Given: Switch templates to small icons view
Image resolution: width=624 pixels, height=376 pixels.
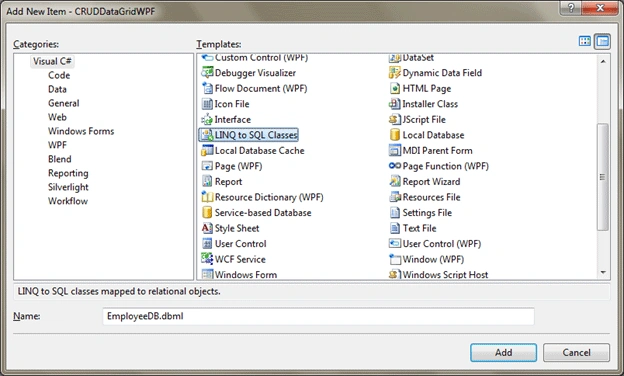Looking at the screenshot, I should pyautogui.click(x=603, y=41).
